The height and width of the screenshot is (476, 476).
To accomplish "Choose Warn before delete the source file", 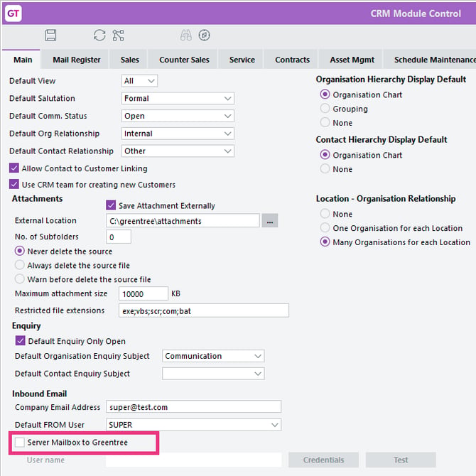I will (x=20, y=278).
